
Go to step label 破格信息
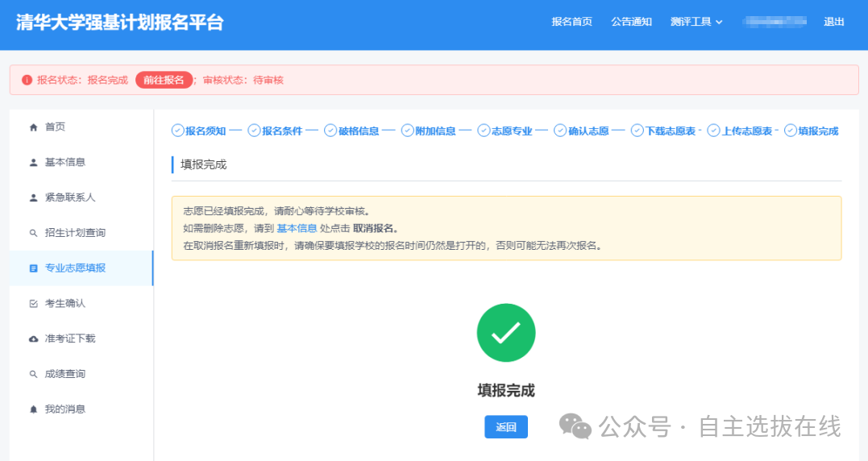(359, 131)
